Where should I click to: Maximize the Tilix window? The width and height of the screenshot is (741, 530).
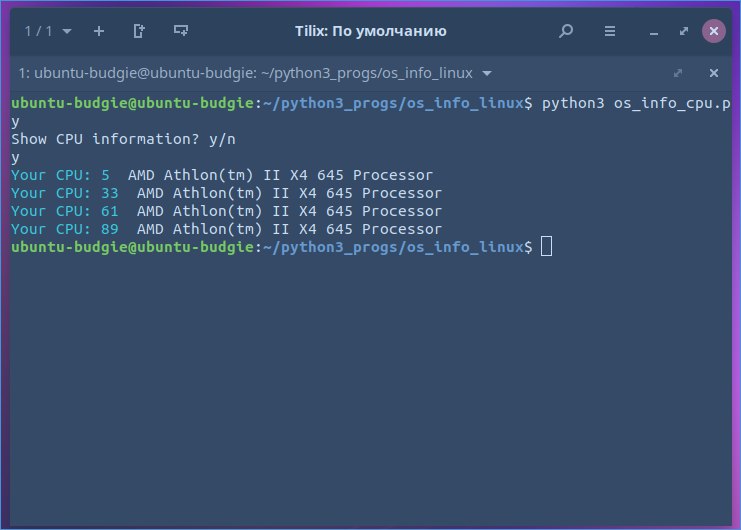[x=683, y=31]
